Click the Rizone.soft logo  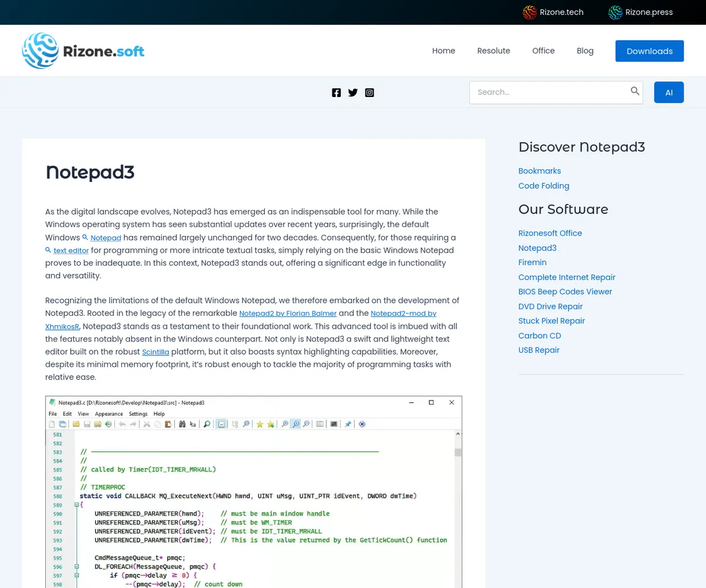pos(83,51)
